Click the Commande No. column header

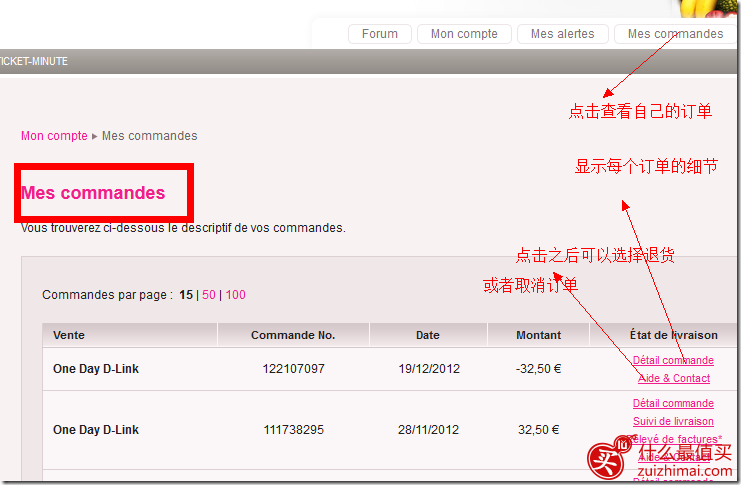click(x=293, y=335)
